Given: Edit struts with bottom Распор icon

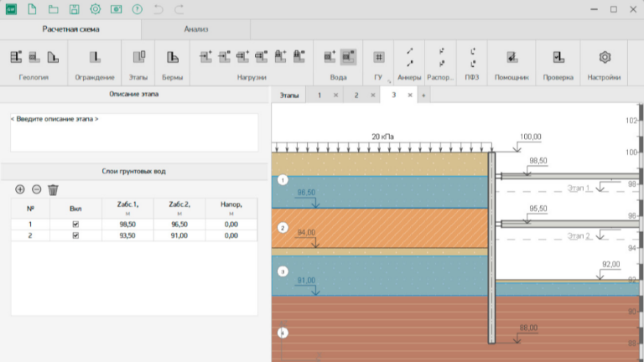Looking at the screenshot, I should [x=442, y=64].
